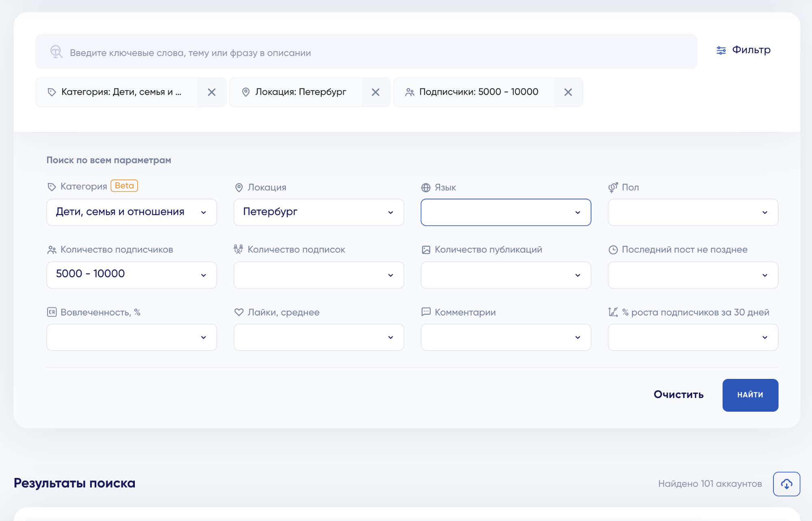Click the % роста подписчиков за 30 дней label
The height and width of the screenshot is (521, 812).
pyautogui.click(x=695, y=312)
